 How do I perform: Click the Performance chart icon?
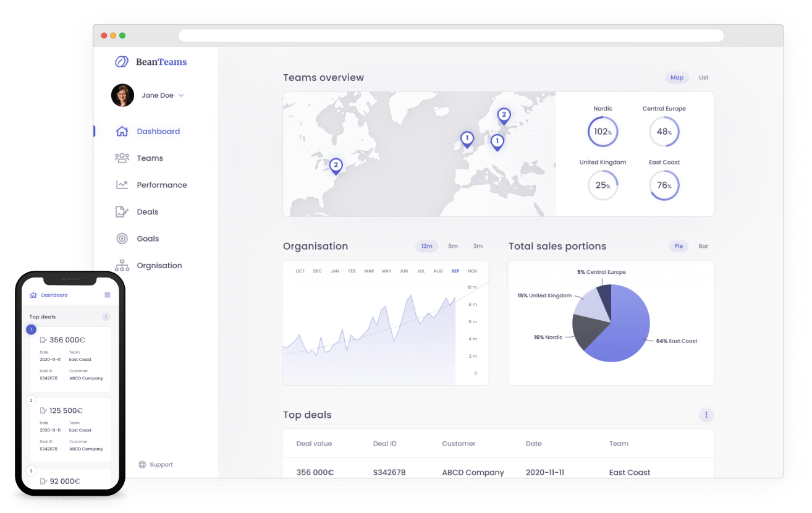pos(122,185)
